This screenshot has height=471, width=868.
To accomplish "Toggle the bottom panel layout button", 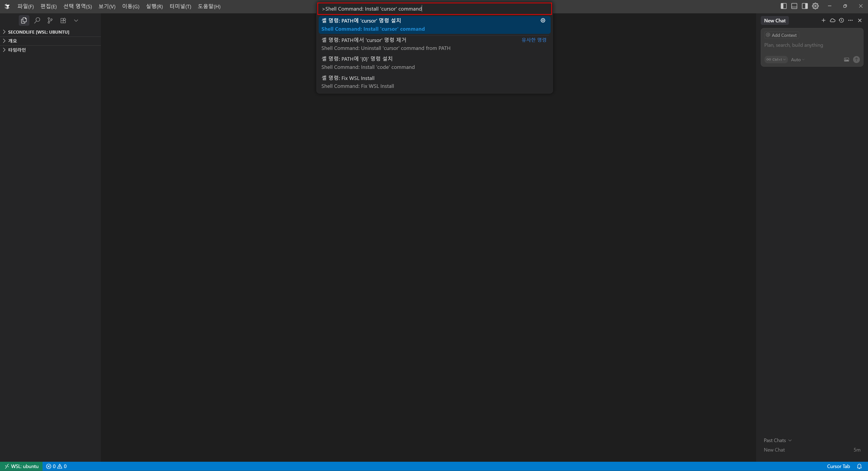I will click(794, 6).
